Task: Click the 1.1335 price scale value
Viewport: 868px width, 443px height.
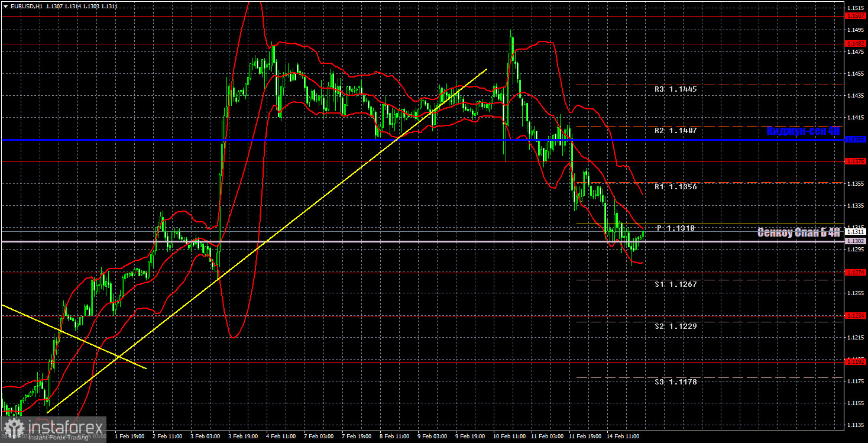Action: pos(856,206)
